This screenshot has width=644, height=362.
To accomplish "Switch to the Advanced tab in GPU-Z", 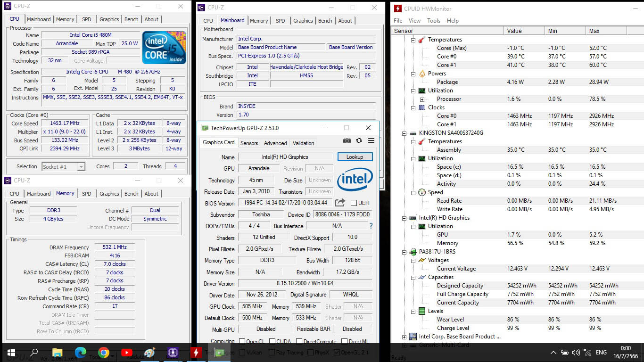I will pos(275,143).
